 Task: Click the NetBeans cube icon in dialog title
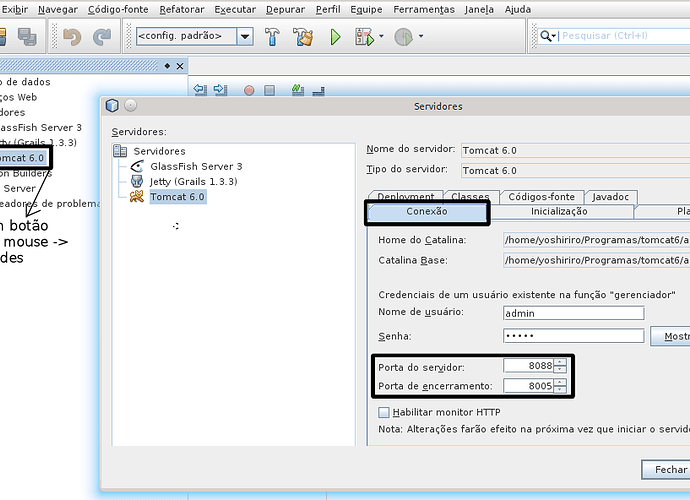(112, 106)
